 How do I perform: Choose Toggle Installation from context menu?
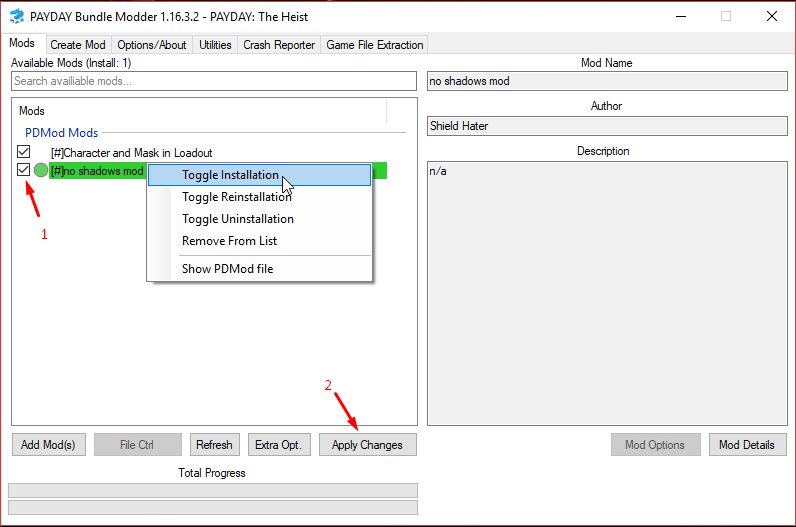pyautogui.click(x=259, y=175)
